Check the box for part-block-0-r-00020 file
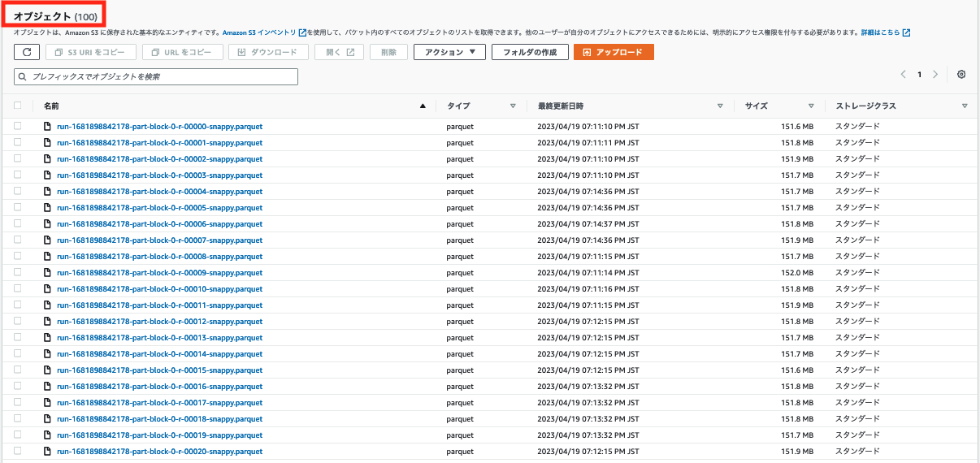 tap(18, 452)
